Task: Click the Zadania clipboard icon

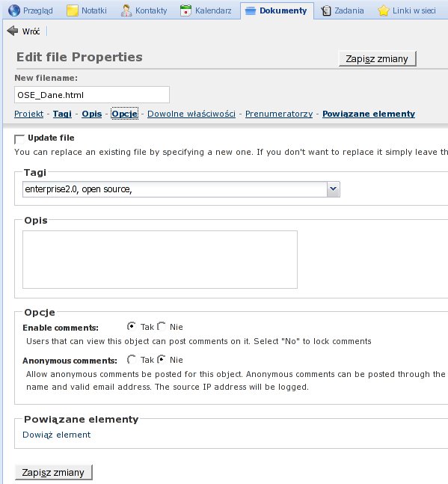Action: 325,10
